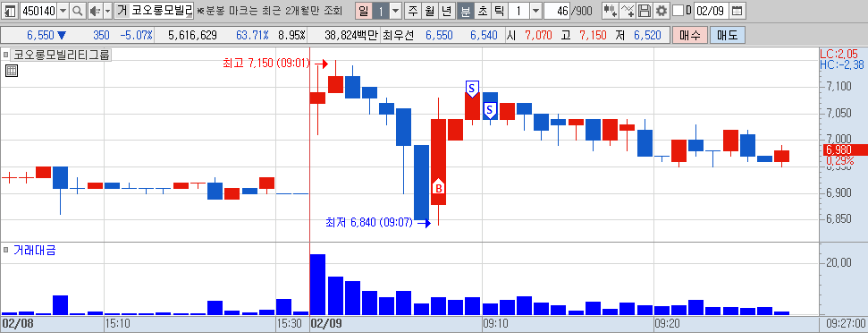The height and width of the screenshot is (333, 868).
Task: Open chart settings gear icon
Action: coord(661,10)
